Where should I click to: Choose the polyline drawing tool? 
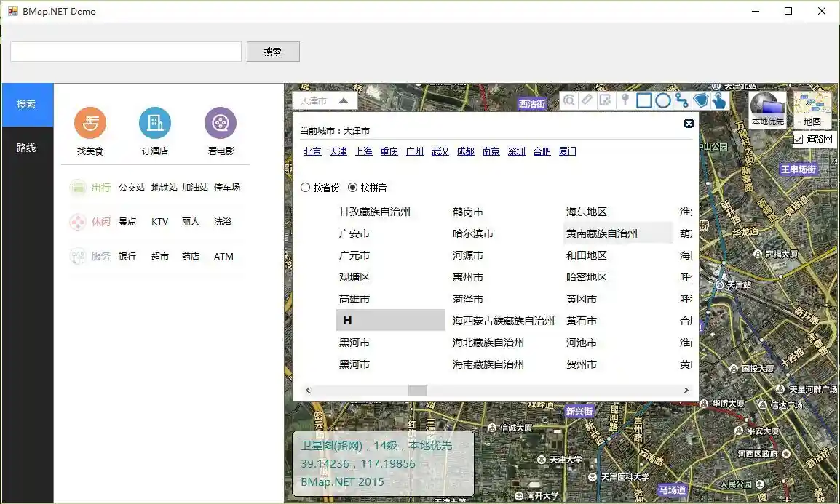[x=682, y=101]
